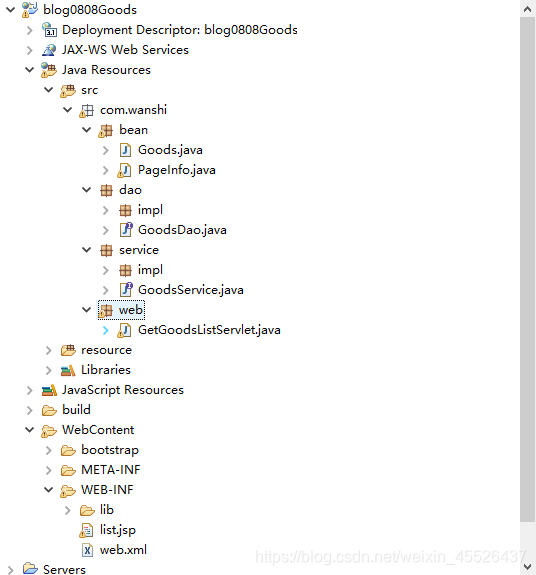
Task: Click the impl package icon under dao
Action: coord(125,210)
